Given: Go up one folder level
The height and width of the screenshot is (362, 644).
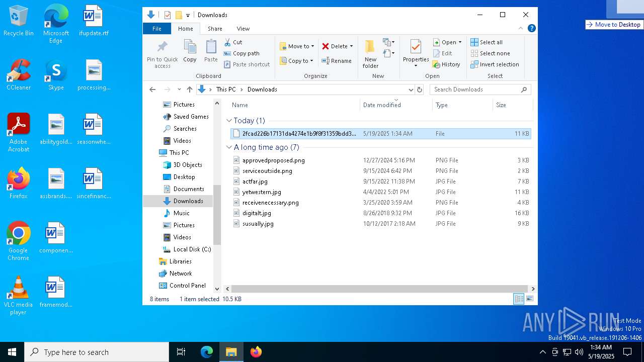Looking at the screenshot, I should click(189, 89).
